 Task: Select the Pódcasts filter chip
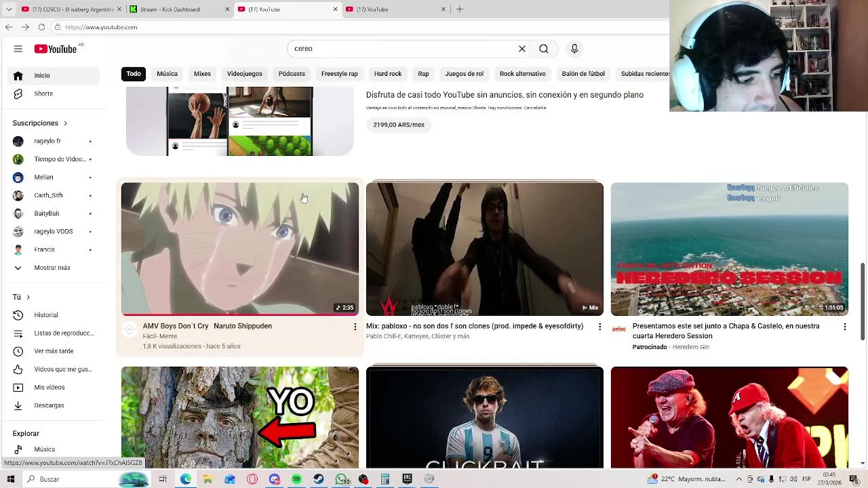pos(292,74)
